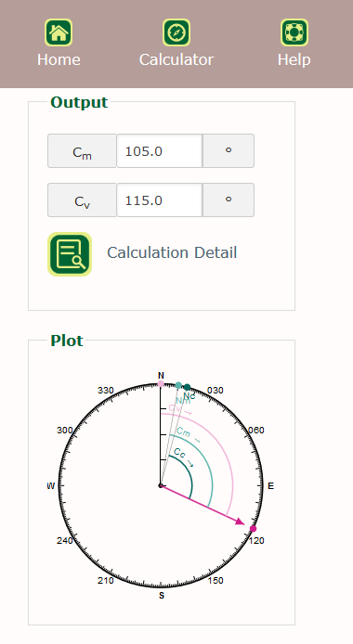353x644 pixels.
Task: Click the Cv label button
Action: (x=82, y=200)
